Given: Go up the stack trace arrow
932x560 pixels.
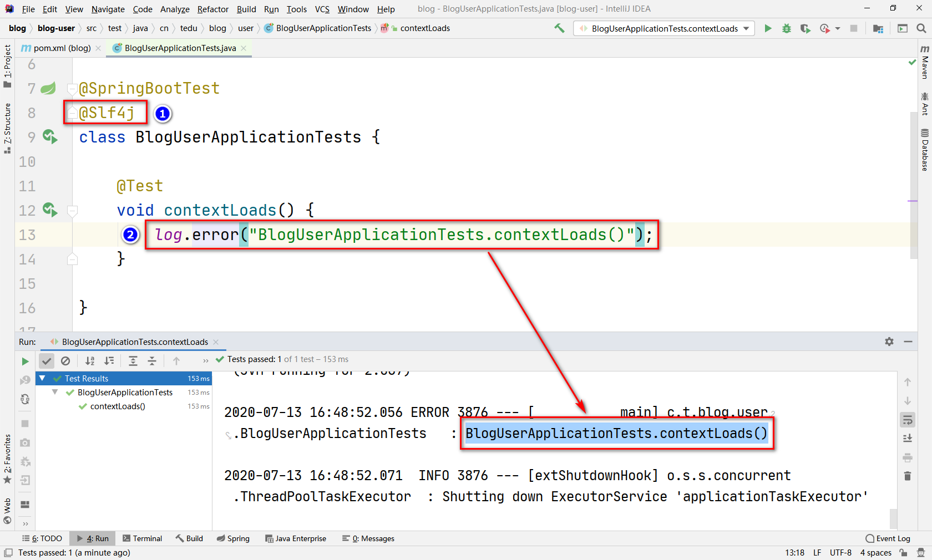Looking at the screenshot, I should click(908, 382).
